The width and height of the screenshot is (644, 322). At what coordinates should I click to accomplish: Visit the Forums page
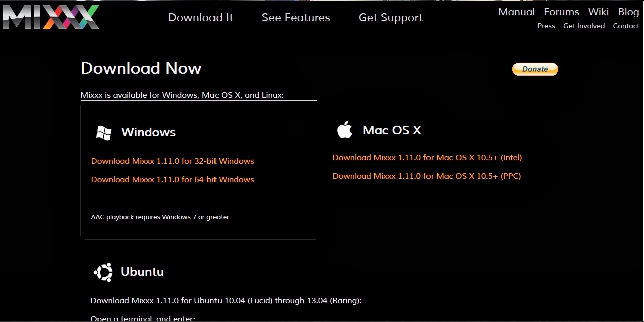561,12
